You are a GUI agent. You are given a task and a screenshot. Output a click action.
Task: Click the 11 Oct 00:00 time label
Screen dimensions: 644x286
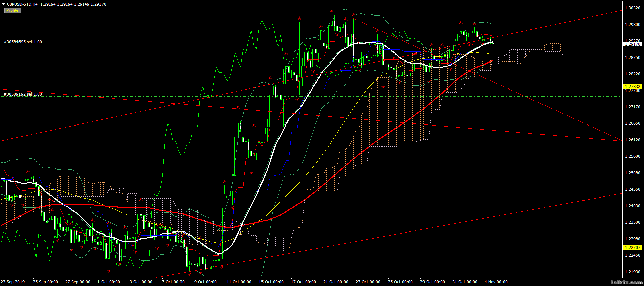[x=239, y=282]
